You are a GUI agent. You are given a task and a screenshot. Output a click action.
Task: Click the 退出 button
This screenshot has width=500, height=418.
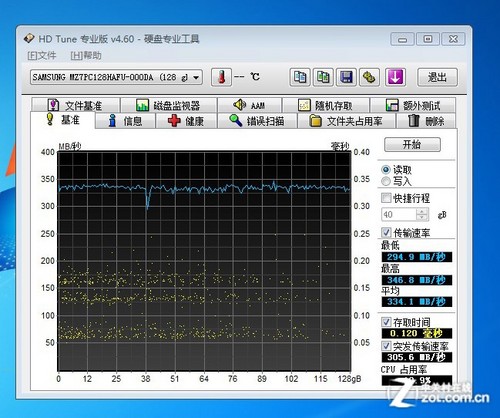click(437, 77)
